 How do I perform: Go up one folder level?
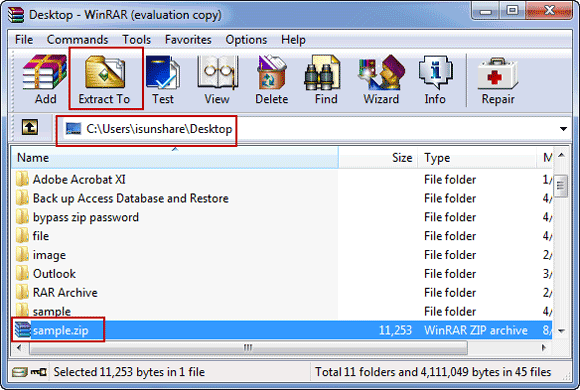coord(30,127)
